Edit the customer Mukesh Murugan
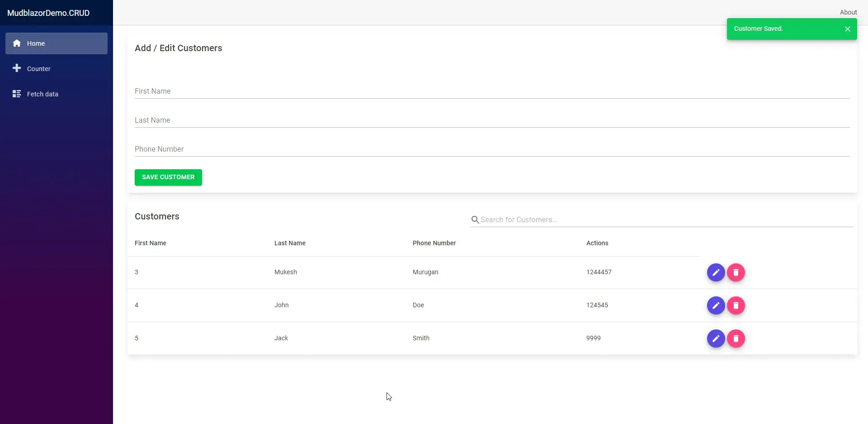The image size is (868, 424). click(716, 272)
